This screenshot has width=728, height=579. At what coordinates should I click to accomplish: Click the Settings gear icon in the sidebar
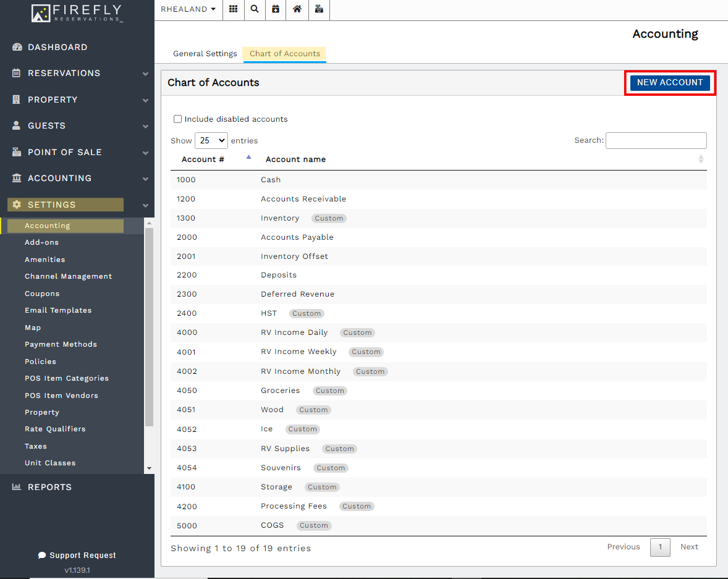coord(18,204)
